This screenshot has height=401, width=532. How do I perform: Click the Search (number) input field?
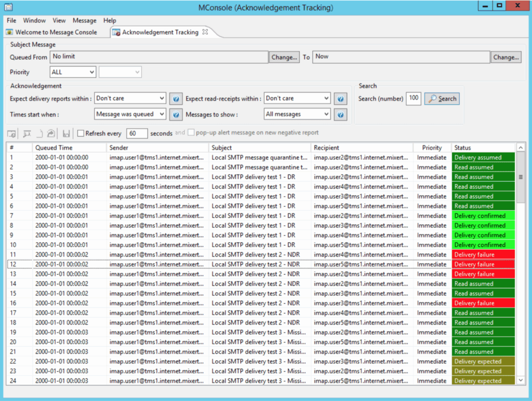(x=414, y=98)
